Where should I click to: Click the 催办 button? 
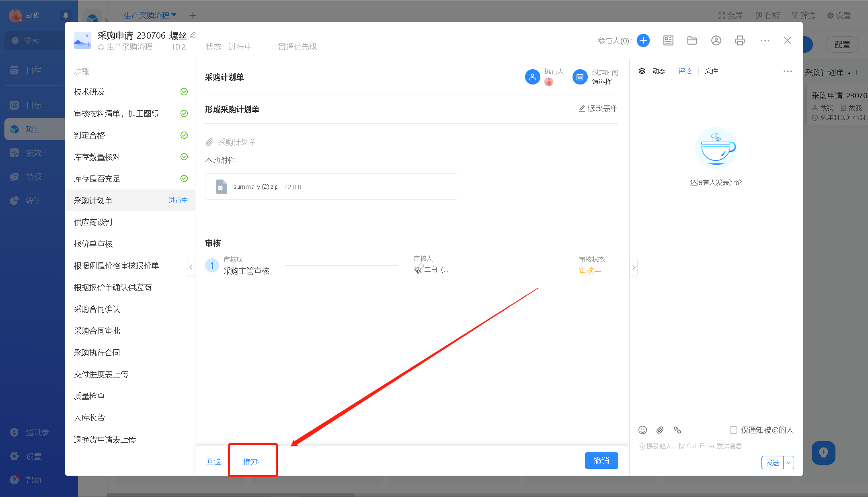point(251,461)
